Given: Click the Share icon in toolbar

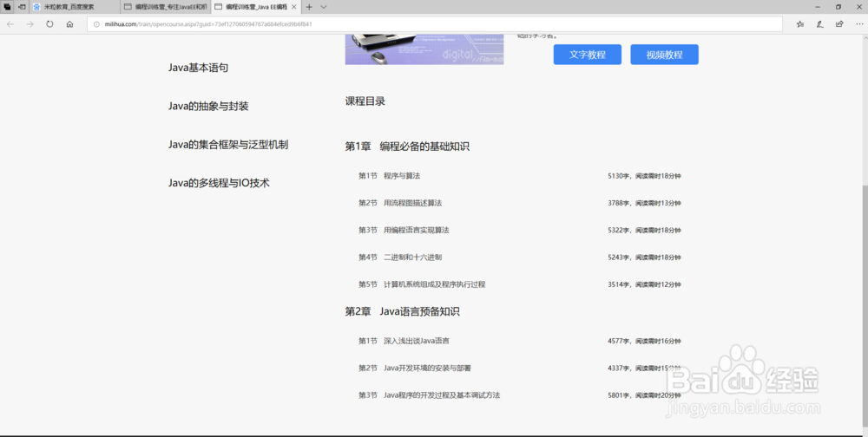Looking at the screenshot, I should [x=839, y=24].
